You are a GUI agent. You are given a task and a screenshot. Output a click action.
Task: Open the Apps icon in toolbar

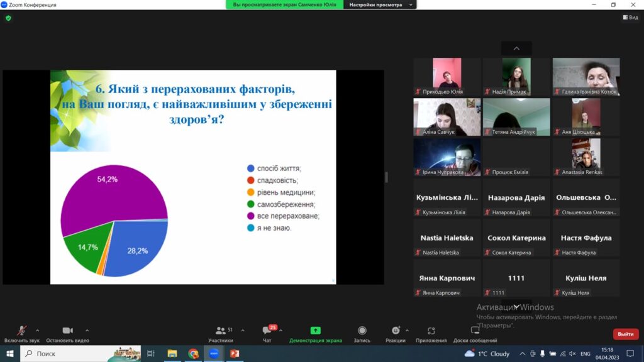coord(431,331)
